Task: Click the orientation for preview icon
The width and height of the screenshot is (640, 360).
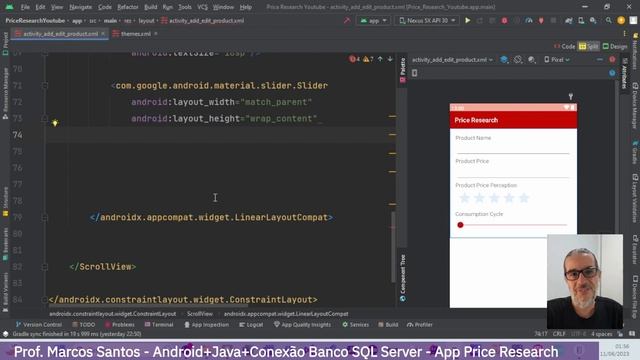Action: pos(518,60)
